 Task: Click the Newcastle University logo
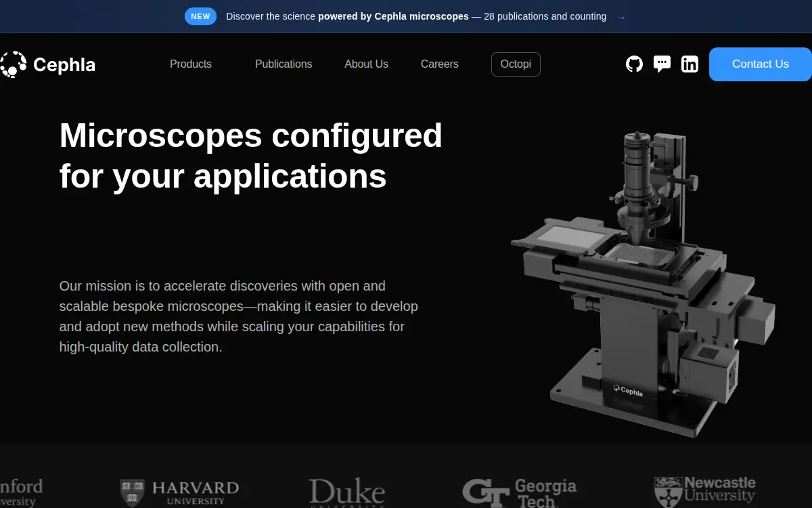704,491
